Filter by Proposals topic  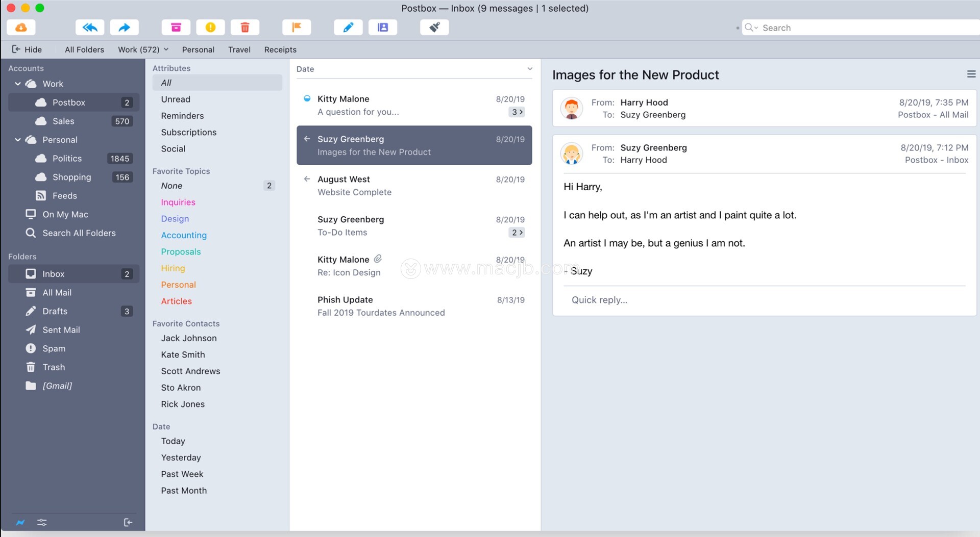(181, 252)
